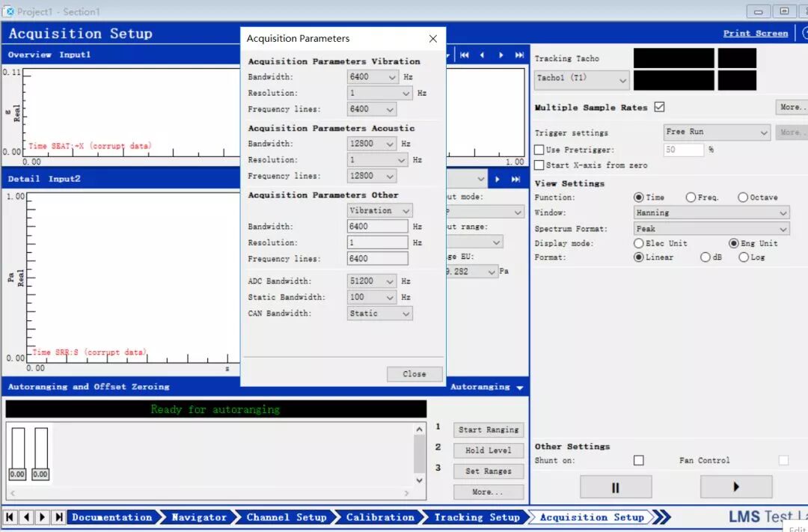The height and width of the screenshot is (532, 808).
Task: Jump to last channel in Overview pane
Action: click(519, 55)
